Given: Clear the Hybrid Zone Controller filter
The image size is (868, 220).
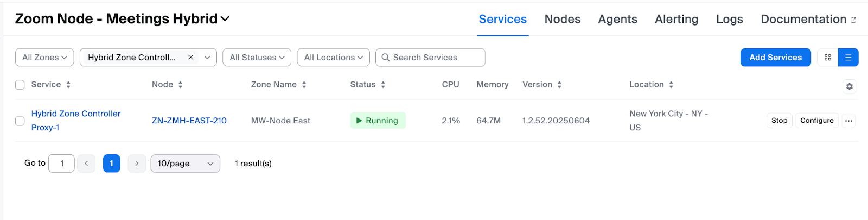Looking at the screenshot, I should click(190, 58).
